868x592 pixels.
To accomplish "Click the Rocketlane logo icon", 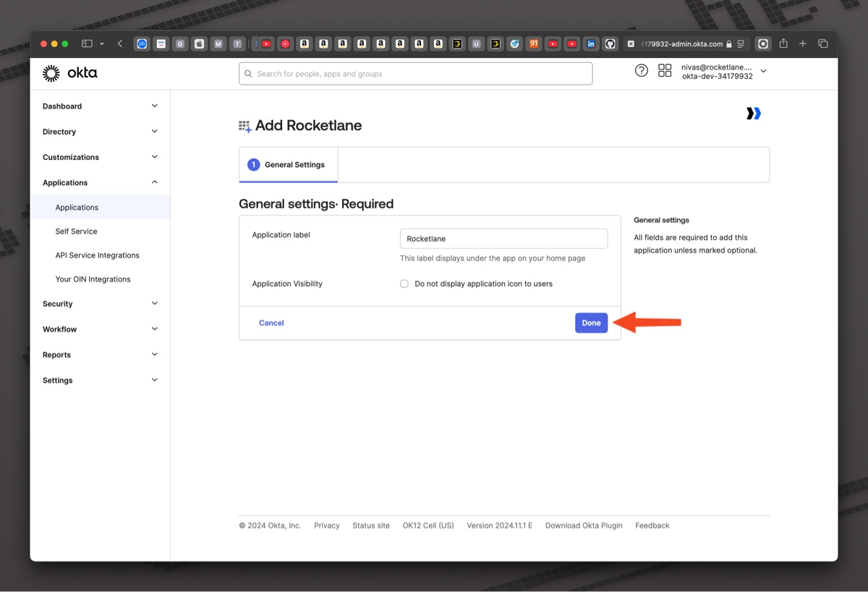I will coord(753,113).
